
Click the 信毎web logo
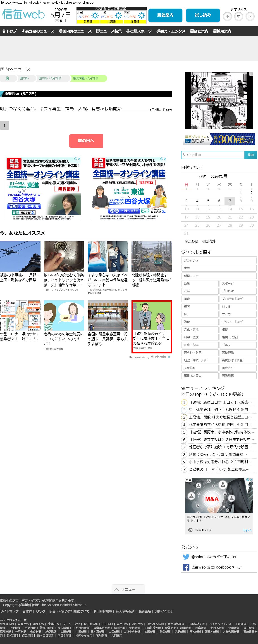coord(23,14)
